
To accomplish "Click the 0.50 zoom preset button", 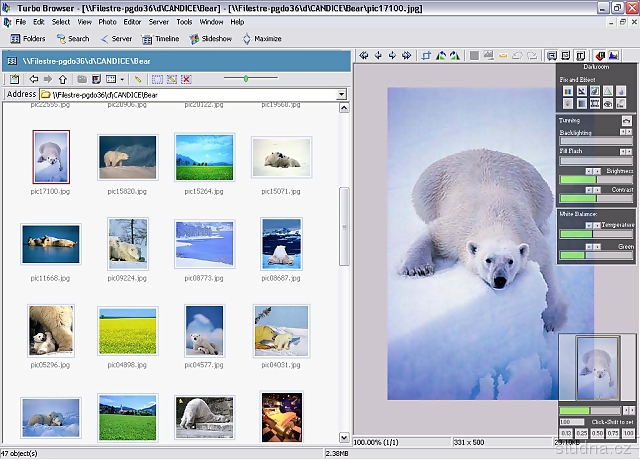I will (597, 433).
